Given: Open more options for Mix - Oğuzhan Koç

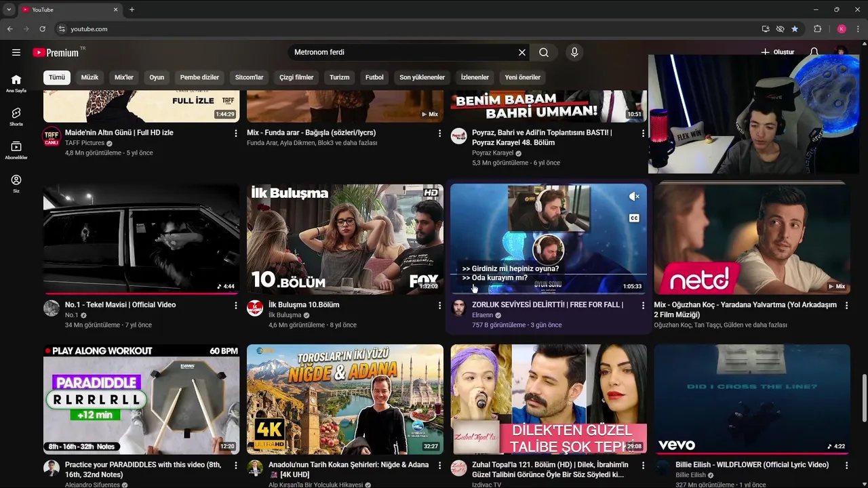Looking at the screenshot, I should pos(846,306).
